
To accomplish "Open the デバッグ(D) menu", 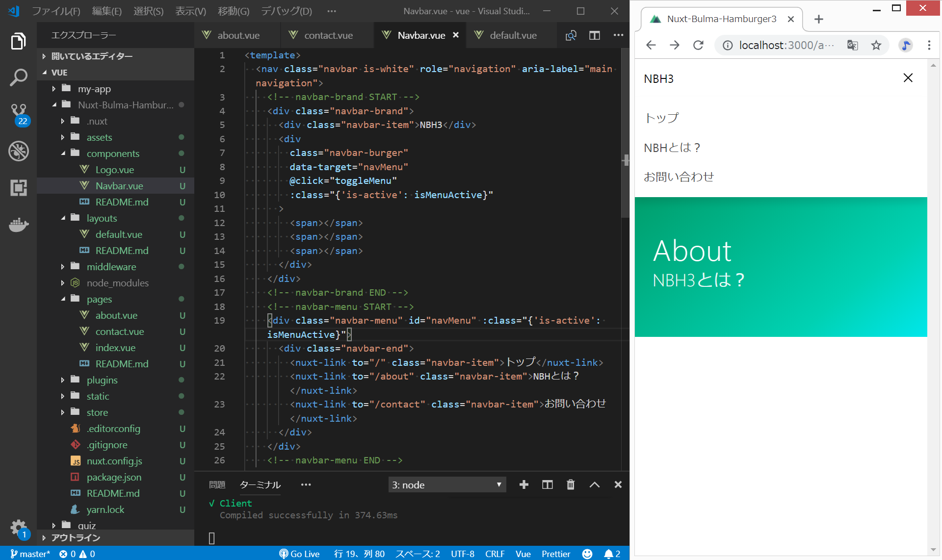I will tap(287, 11).
